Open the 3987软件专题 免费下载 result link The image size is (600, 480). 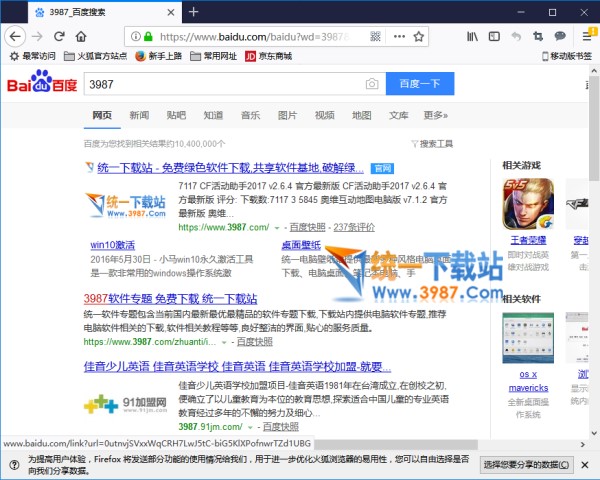click(171, 298)
